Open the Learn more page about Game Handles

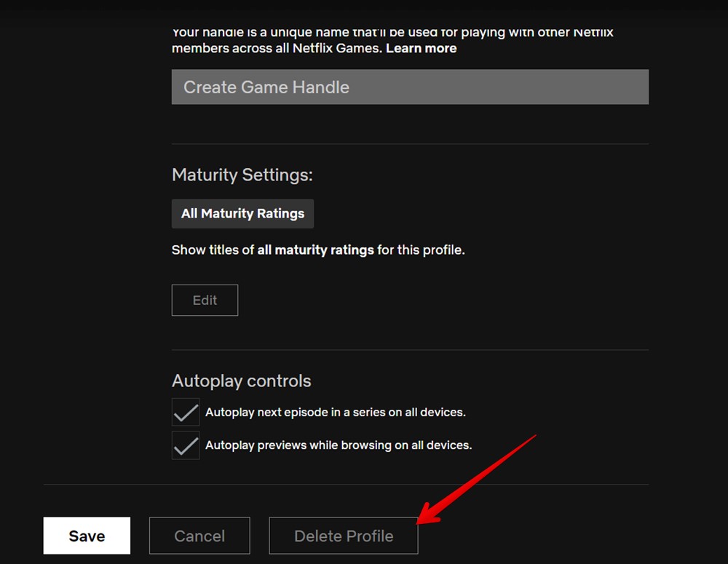pyautogui.click(x=421, y=48)
